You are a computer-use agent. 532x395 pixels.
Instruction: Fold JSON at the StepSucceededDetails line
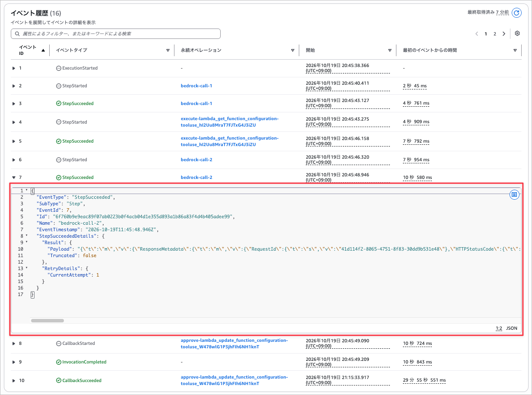pos(27,236)
